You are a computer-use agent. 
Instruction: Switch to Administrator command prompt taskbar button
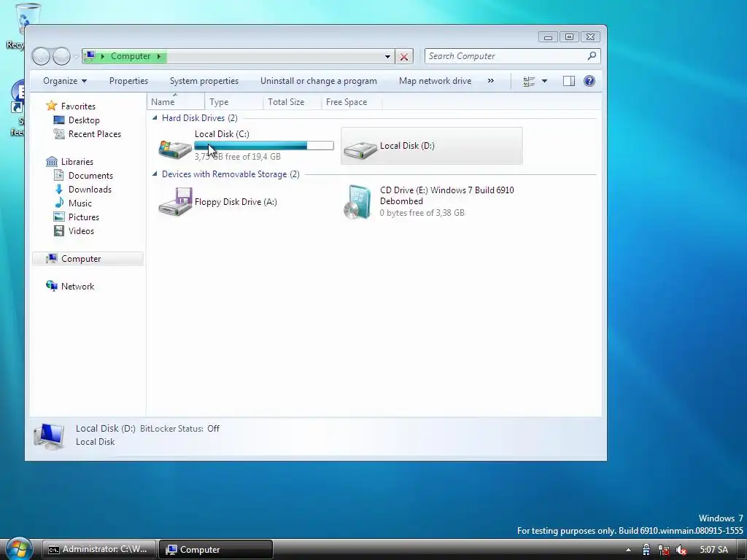(99, 550)
